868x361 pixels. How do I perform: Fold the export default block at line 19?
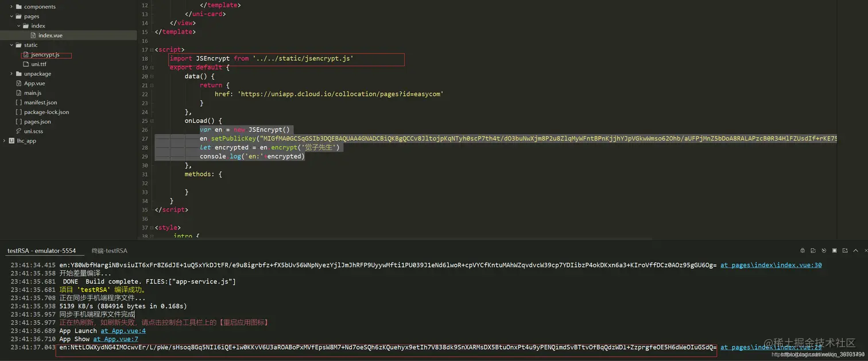(x=152, y=67)
